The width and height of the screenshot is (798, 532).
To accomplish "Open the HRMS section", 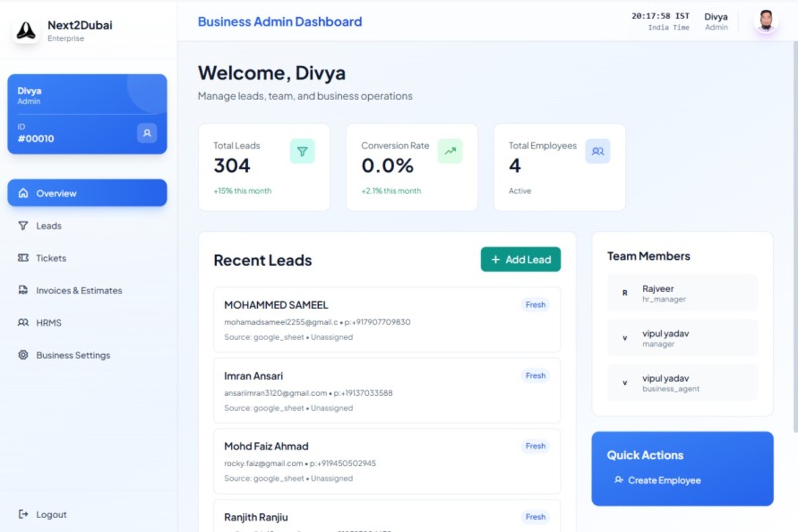I will pyautogui.click(x=87, y=322).
